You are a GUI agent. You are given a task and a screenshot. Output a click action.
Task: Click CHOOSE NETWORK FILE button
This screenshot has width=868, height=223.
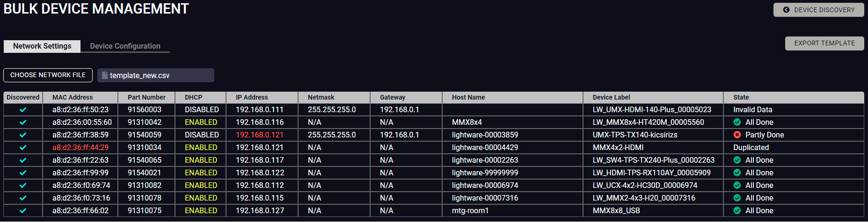(x=48, y=75)
